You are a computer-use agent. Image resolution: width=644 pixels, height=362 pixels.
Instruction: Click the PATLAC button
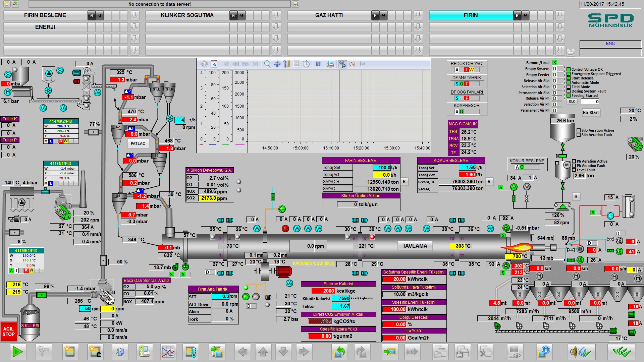(138, 143)
